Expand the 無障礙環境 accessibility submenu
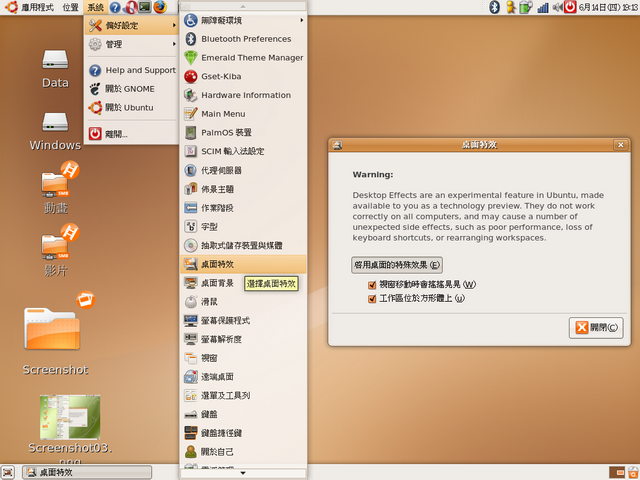 (x=243, y=20)
